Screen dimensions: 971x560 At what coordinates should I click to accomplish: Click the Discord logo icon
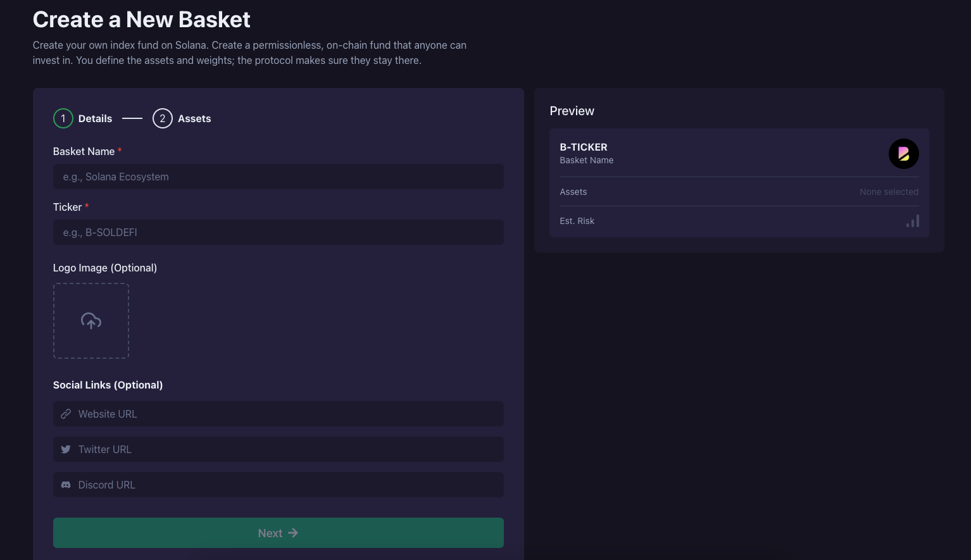(x=66, y=485)
